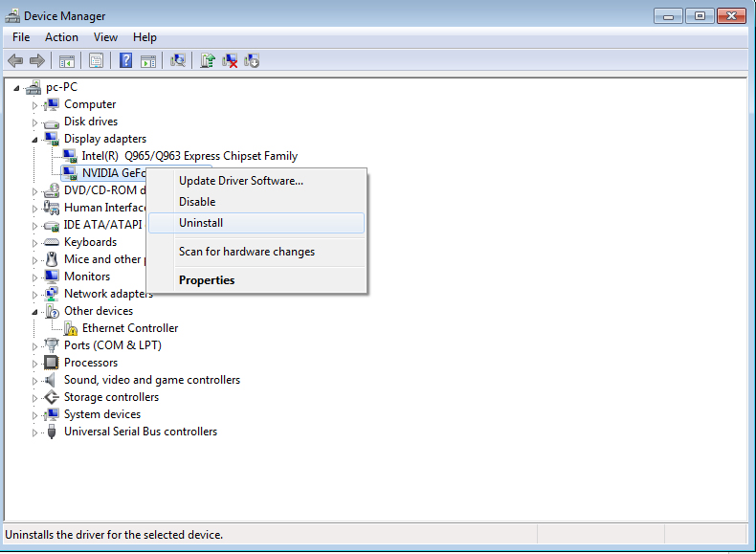Open the Action menu
756x554 pixels.
pyautogui.click(x=61, y=37)
